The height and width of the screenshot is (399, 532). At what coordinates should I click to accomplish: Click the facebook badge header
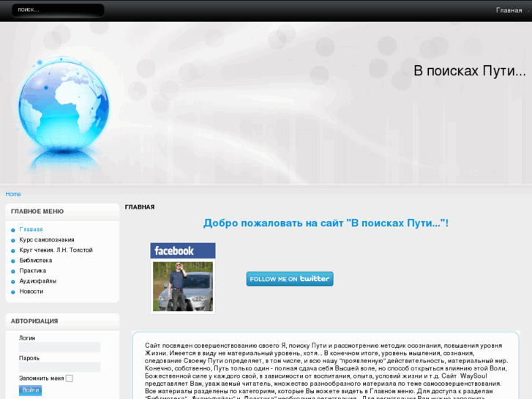point(183,250)
